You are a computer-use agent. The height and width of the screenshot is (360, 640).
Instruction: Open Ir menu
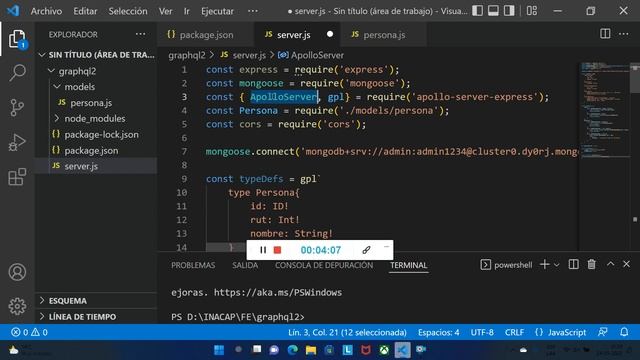[x=187, y=11]
